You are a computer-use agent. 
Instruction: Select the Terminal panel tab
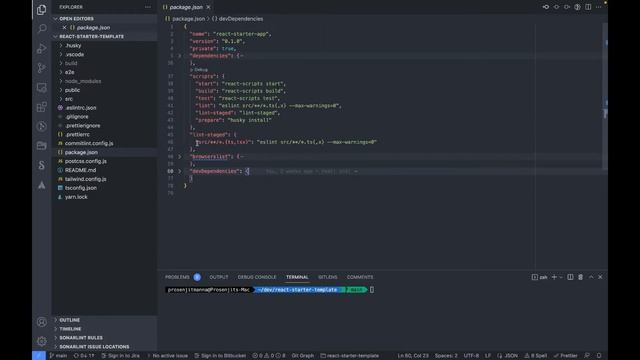point(297,277)
